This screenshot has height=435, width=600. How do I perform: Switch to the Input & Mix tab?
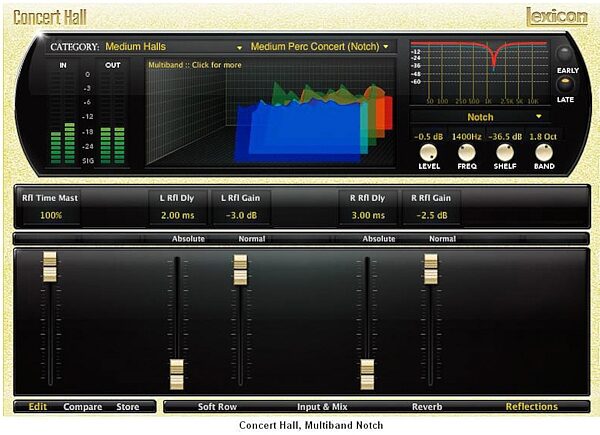322,406
